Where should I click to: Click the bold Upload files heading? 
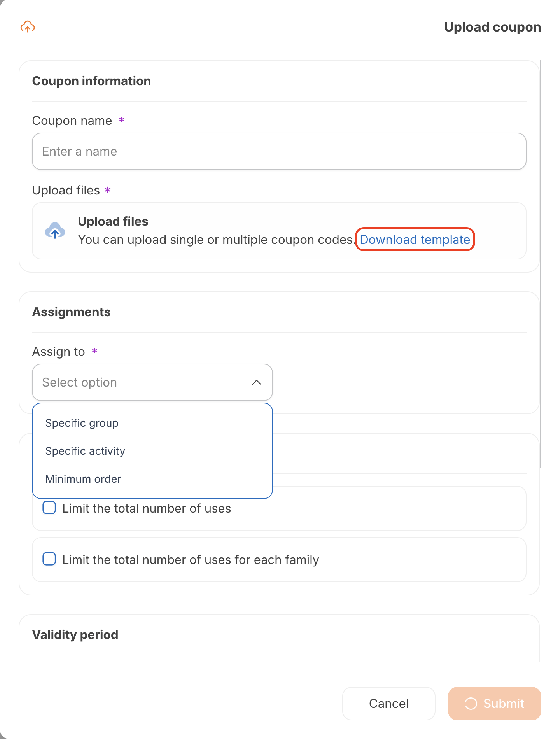[113, 221]
